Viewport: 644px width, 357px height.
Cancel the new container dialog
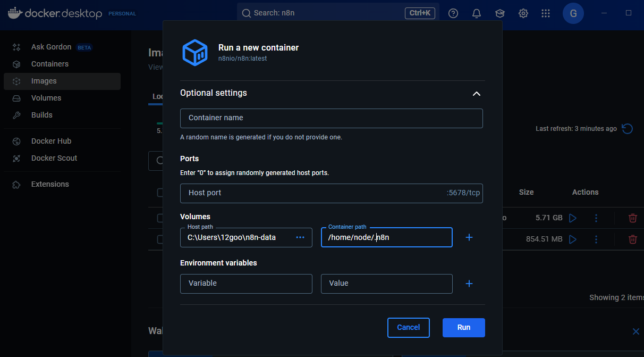click(409, 328)
